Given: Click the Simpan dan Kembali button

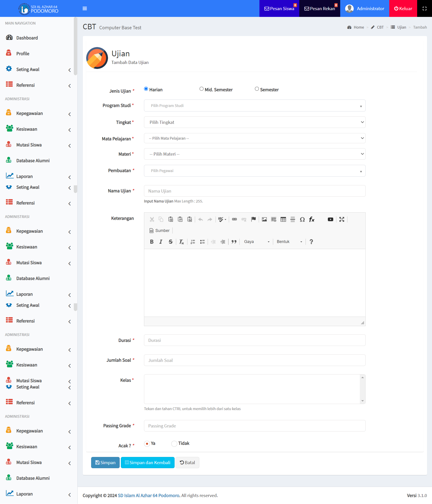Looking at the screenshot, I should pyautogui.click(x=147, y=462).
